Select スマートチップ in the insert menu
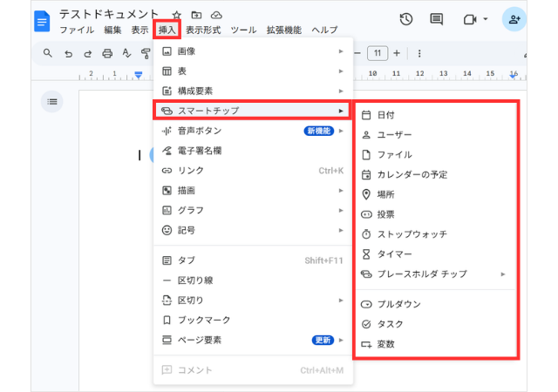The height and width of the screenshot is (392, 558). pos(253,111)
